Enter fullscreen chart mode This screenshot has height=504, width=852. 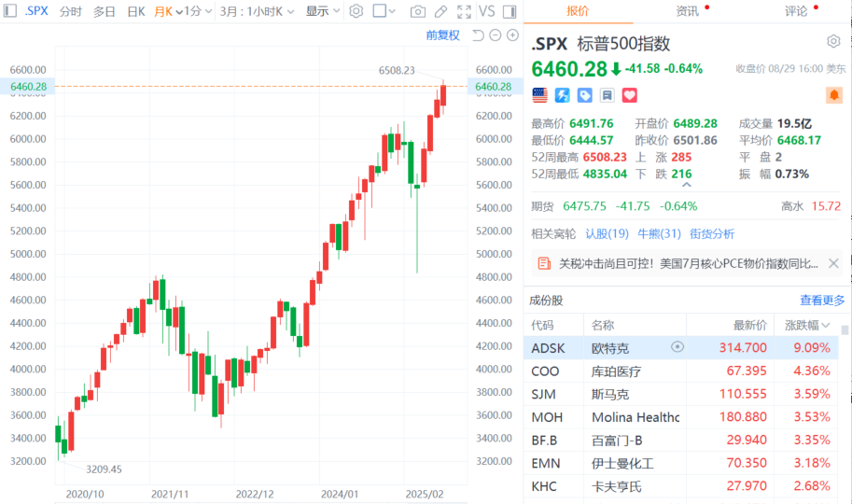[x=464, y=11]
